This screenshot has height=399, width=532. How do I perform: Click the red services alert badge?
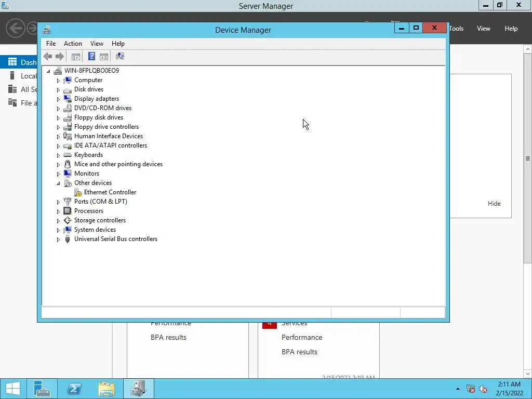(x=270, y=324)
